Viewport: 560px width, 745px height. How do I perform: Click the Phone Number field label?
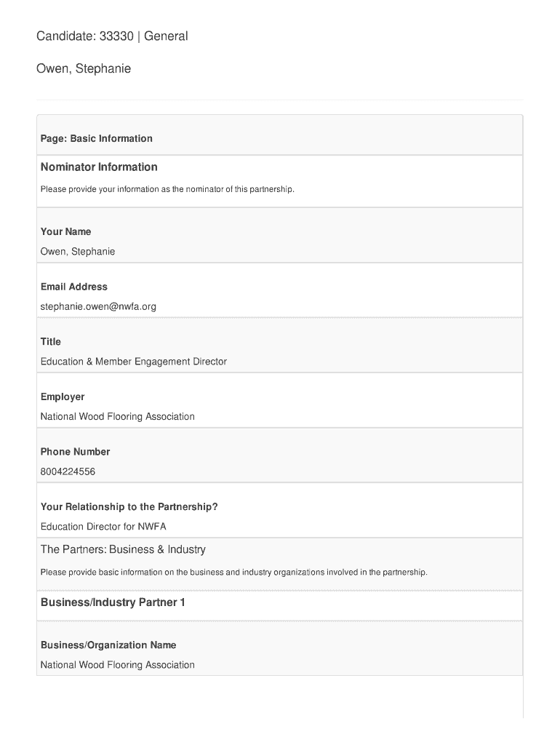pos(76,452)
